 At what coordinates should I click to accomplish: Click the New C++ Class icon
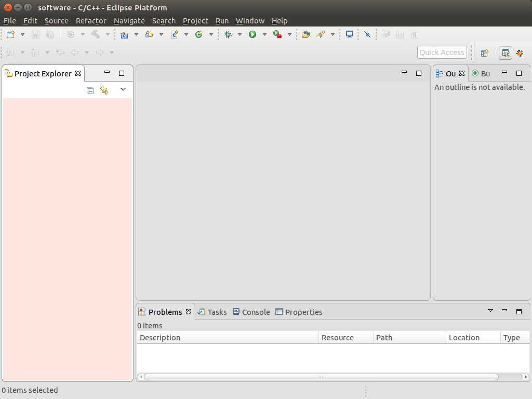point(199,34)
